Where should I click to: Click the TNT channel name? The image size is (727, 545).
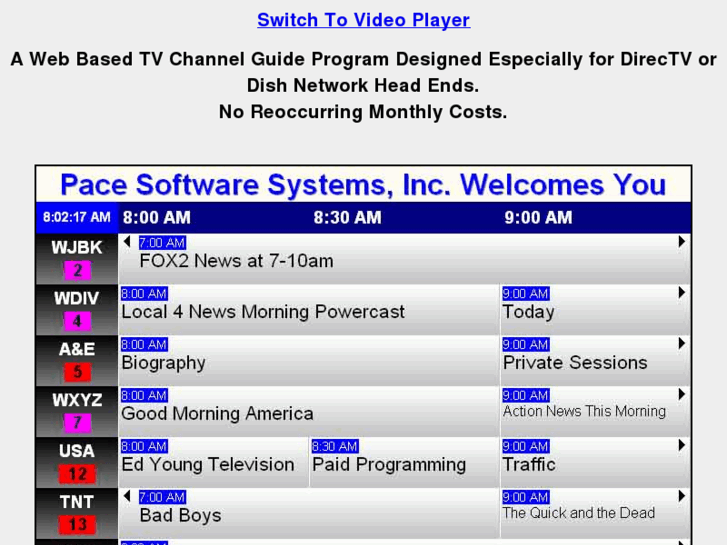pos(77,502)
